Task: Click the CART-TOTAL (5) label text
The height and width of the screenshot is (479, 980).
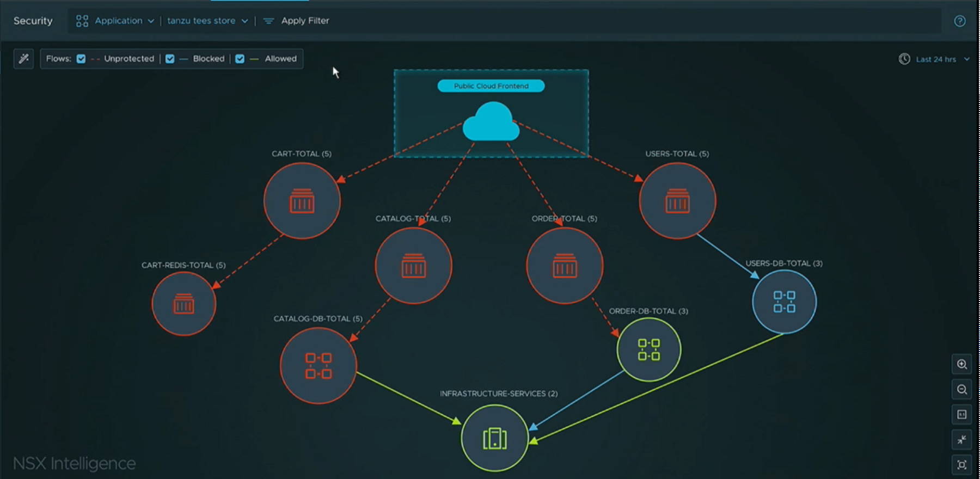Action: [302, 154]
